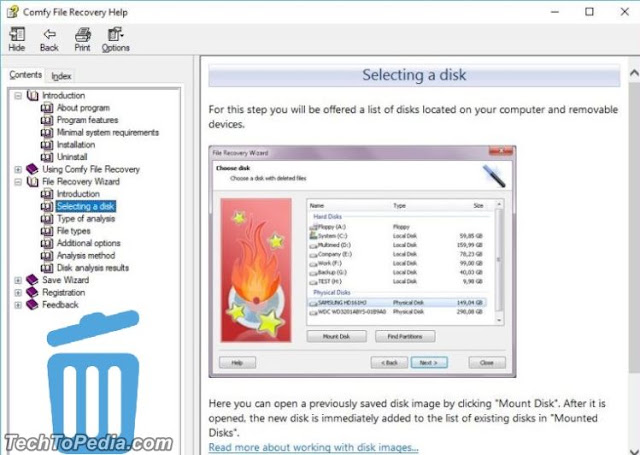
Task: Maximize the help window
Action: click(x=589, y=12)
